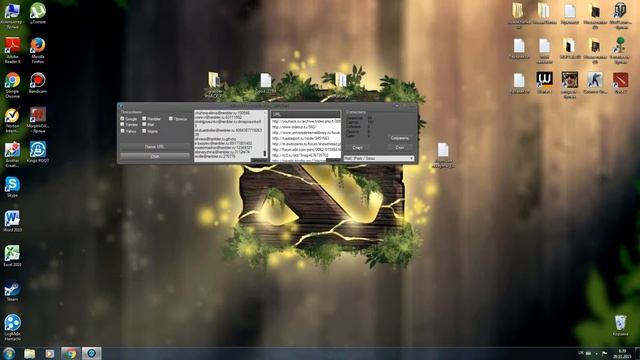Launch Steam from the desktop
640x360 pixels.
click(12, 291)
